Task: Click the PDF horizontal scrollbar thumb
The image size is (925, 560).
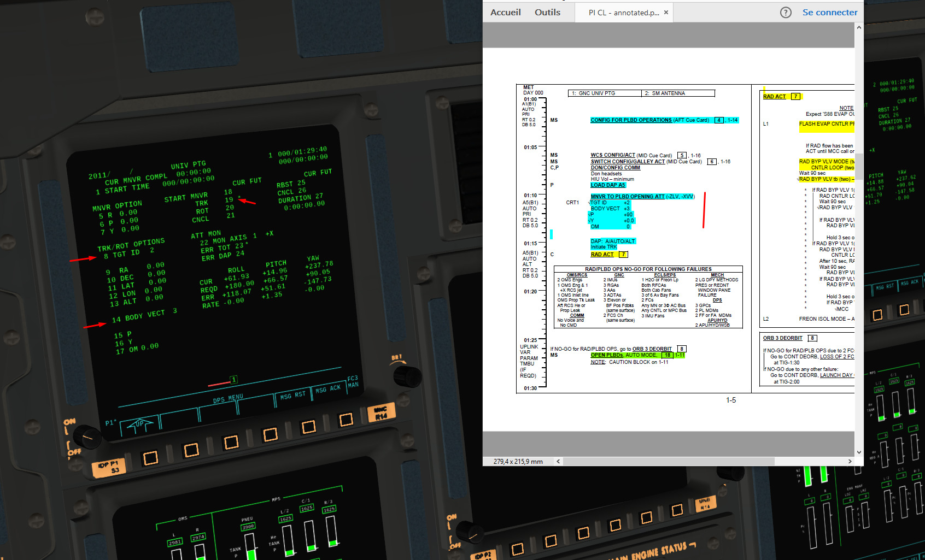Action: click(669, 462)
